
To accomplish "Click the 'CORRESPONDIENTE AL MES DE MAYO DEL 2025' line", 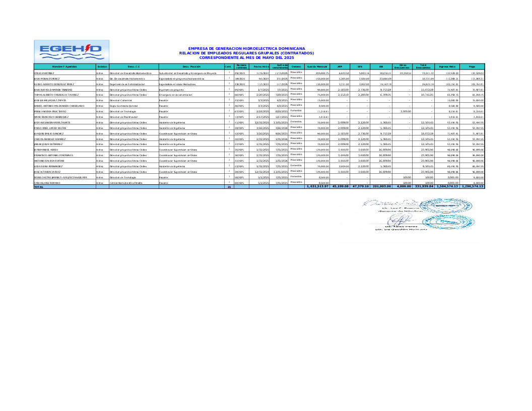I will 246,56.
